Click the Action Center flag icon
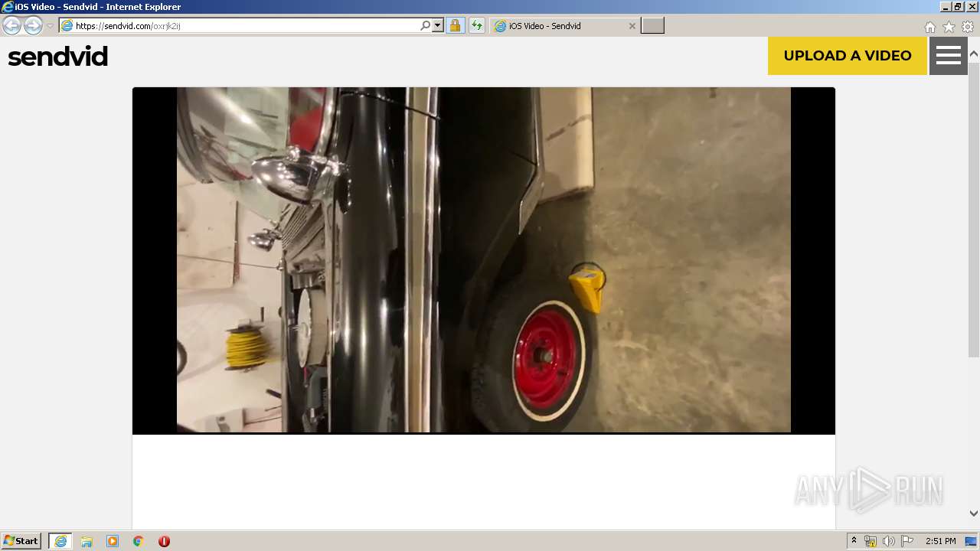Screen dimensions: 980x551 tap(906, 541)
